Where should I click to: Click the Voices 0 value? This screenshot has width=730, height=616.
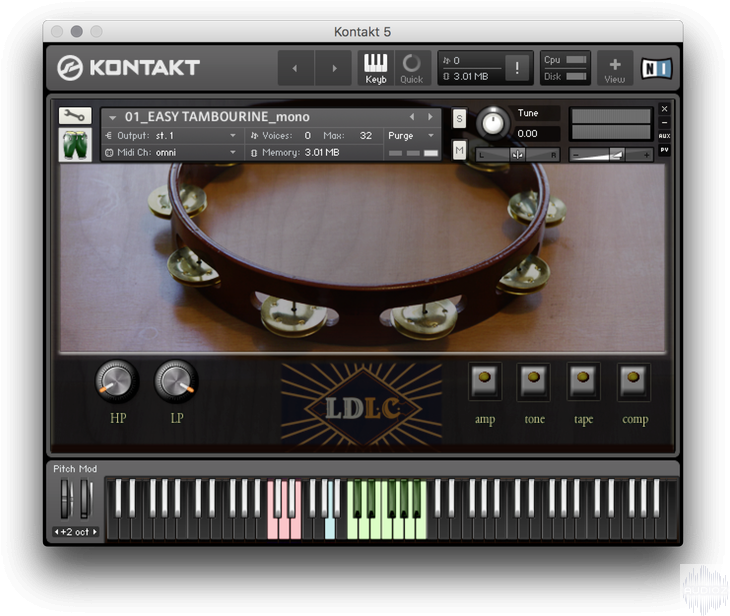point(307,135)
